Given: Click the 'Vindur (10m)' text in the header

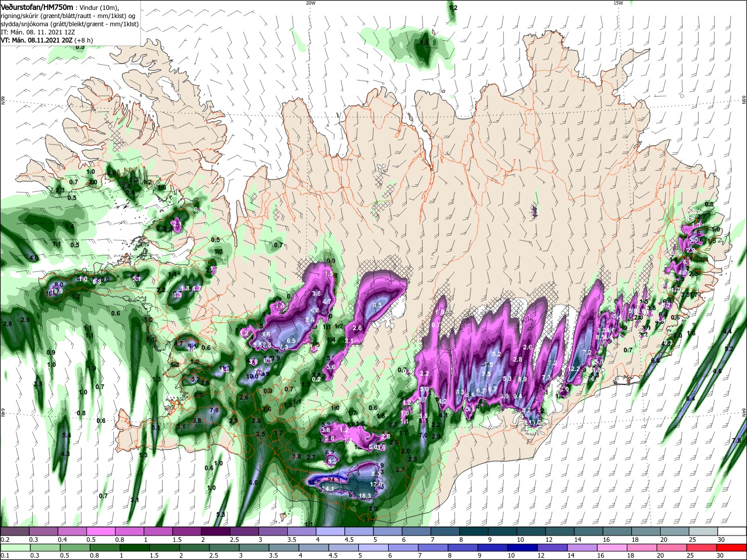Looking at the screenshot, I should click(99, 8).
